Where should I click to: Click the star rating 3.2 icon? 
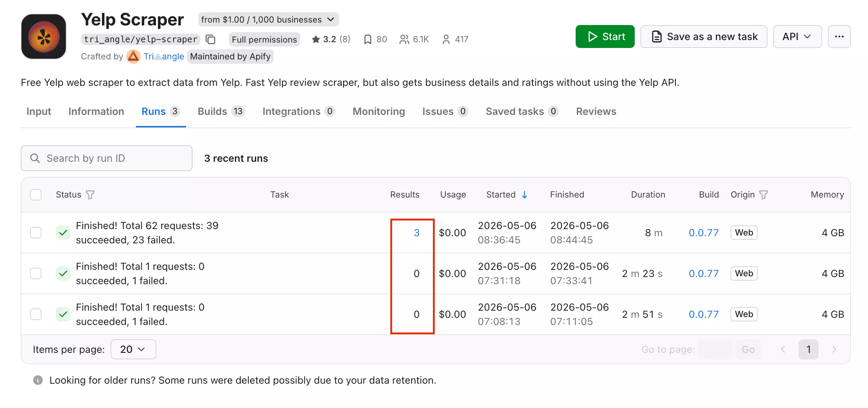click(x=316, y=39)
